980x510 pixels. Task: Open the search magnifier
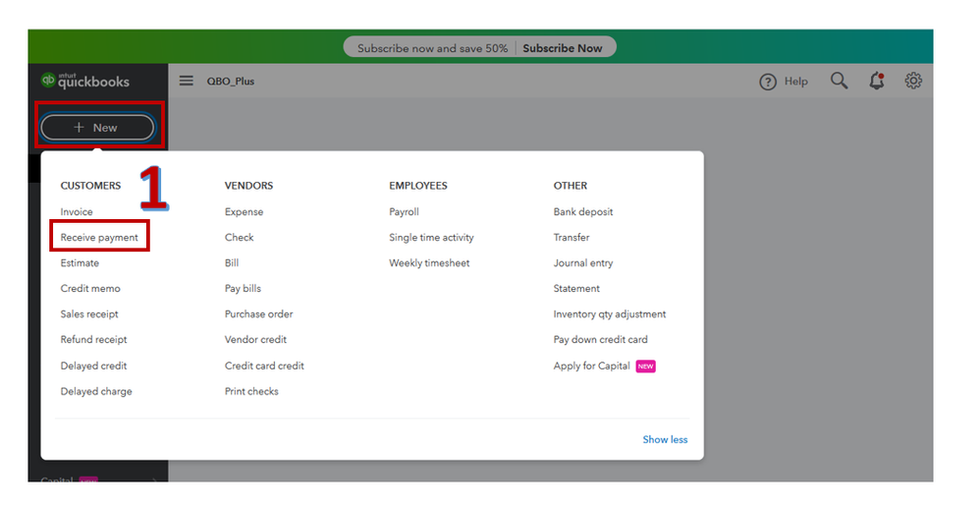coord(839,81)
